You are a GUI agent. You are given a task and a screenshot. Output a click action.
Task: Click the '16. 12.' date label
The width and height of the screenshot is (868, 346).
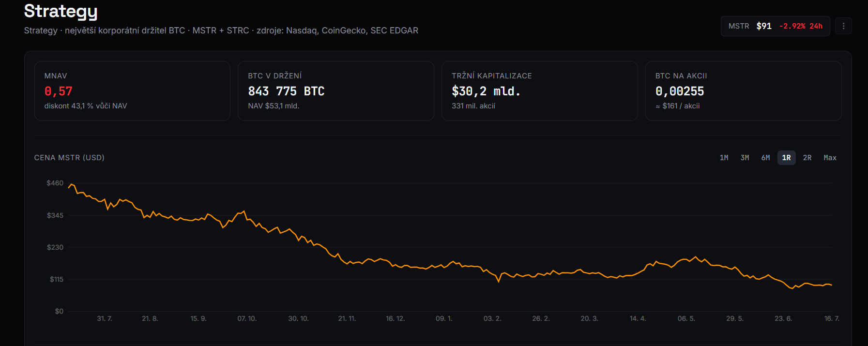click(396, 318)
